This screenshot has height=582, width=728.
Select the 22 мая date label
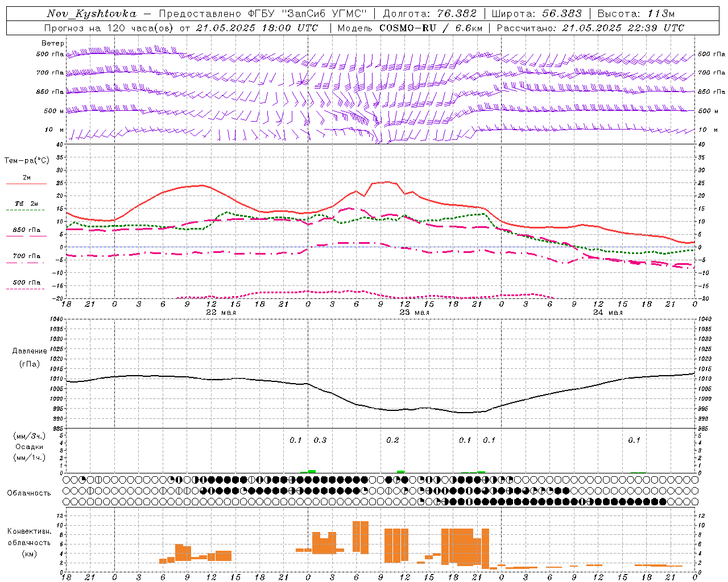(x=221, y=313)
